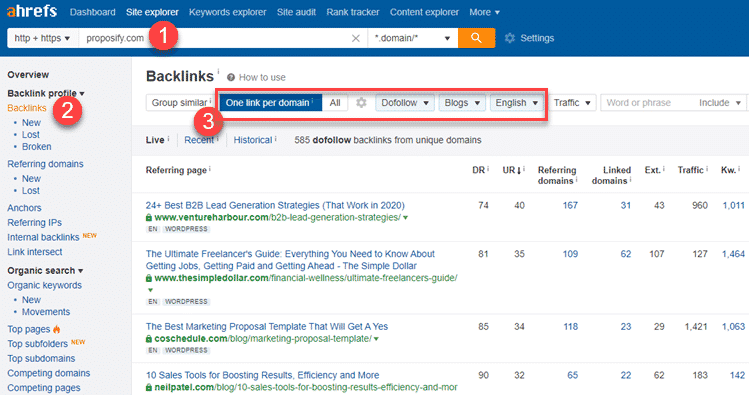This screenshot has width=749, height=395.
Task: Collapse the Backlink profile section
Action: [x=46, y=93]
